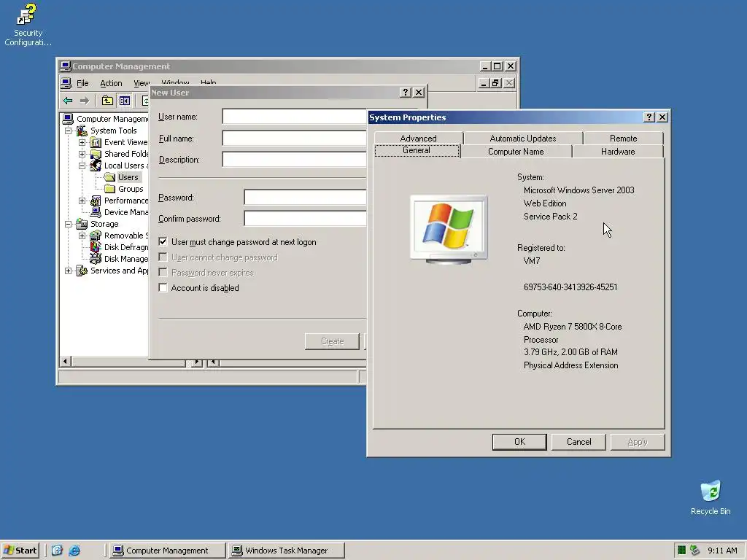Click the Up One Level toolbar icon
Image resolution: width=747 pixels, height=560 pixels.
click(x=108, y=101)
